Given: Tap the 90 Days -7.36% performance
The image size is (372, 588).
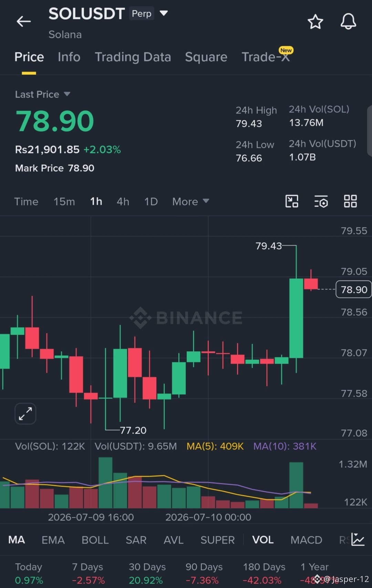Looking at the screenshot, I should tap(204, 574).
